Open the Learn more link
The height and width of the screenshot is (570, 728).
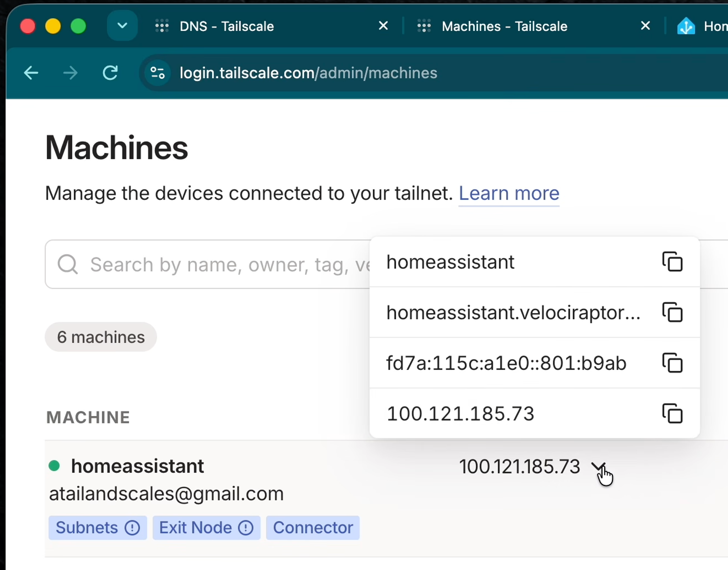pos(509,194)
